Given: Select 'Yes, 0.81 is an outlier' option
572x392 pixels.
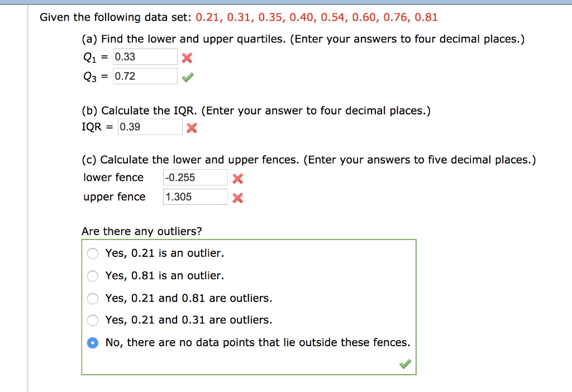Looking at the screenshot, I should [93, 276].
